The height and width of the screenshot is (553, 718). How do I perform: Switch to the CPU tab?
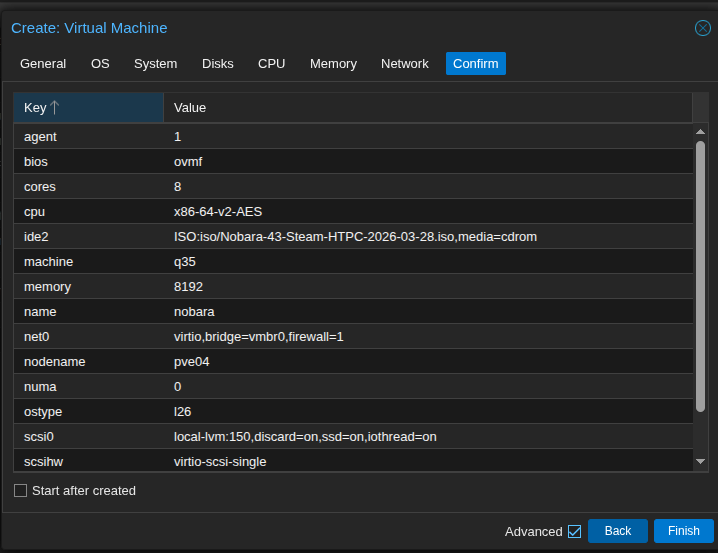click(x=271, y=64)
